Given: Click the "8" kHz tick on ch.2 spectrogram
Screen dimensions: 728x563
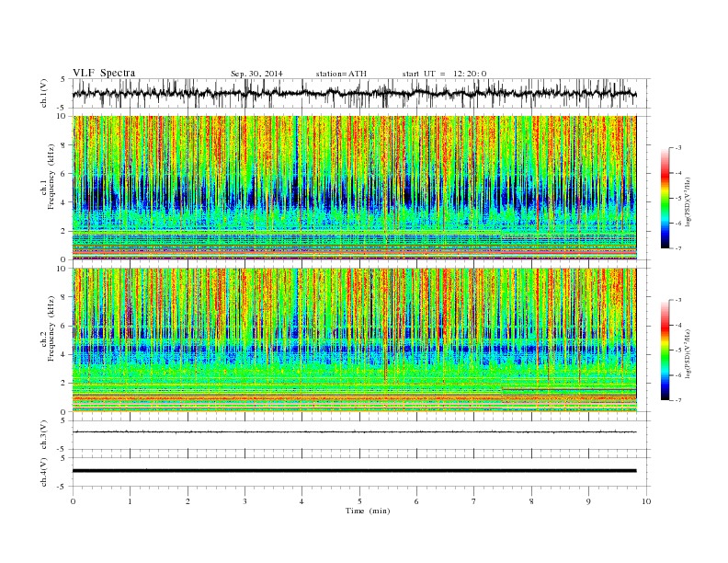Looking at the screenshot, I should (64, 297).
